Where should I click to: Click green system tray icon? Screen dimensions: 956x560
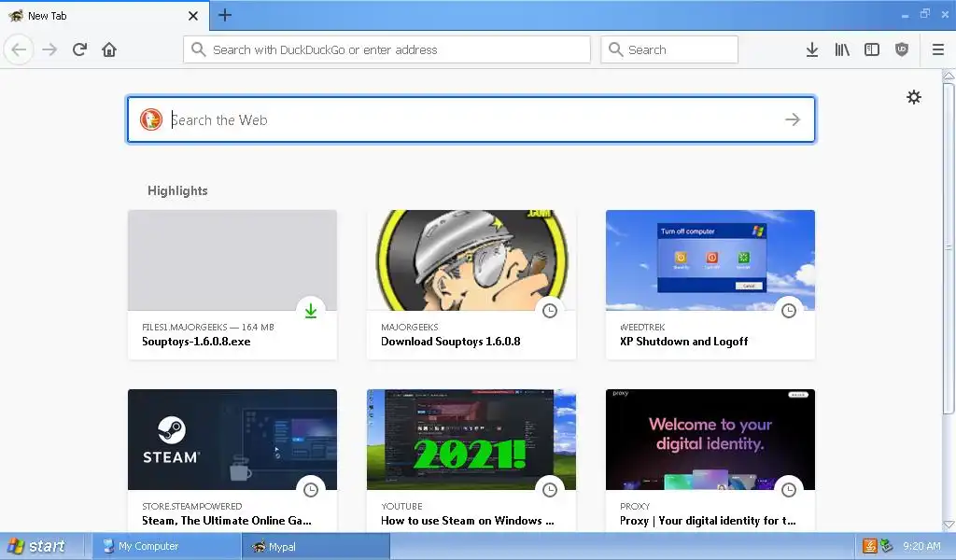[887, 546]
